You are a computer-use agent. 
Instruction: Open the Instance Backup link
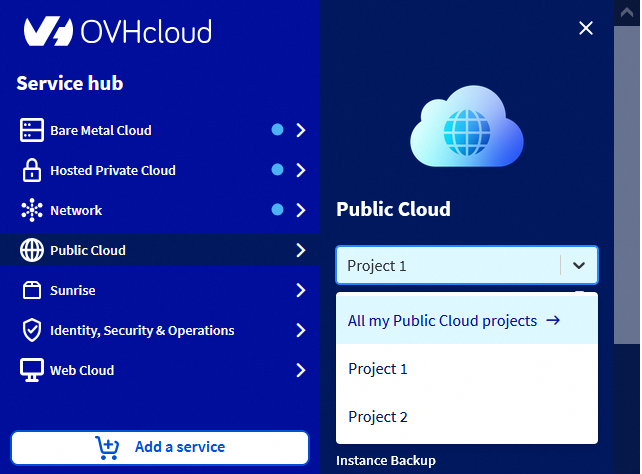386,461
